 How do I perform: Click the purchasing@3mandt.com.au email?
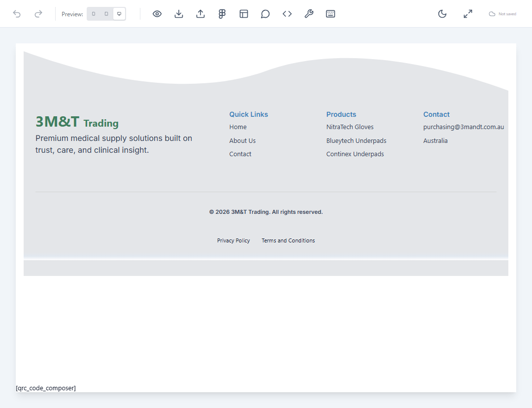pos(464,127)
